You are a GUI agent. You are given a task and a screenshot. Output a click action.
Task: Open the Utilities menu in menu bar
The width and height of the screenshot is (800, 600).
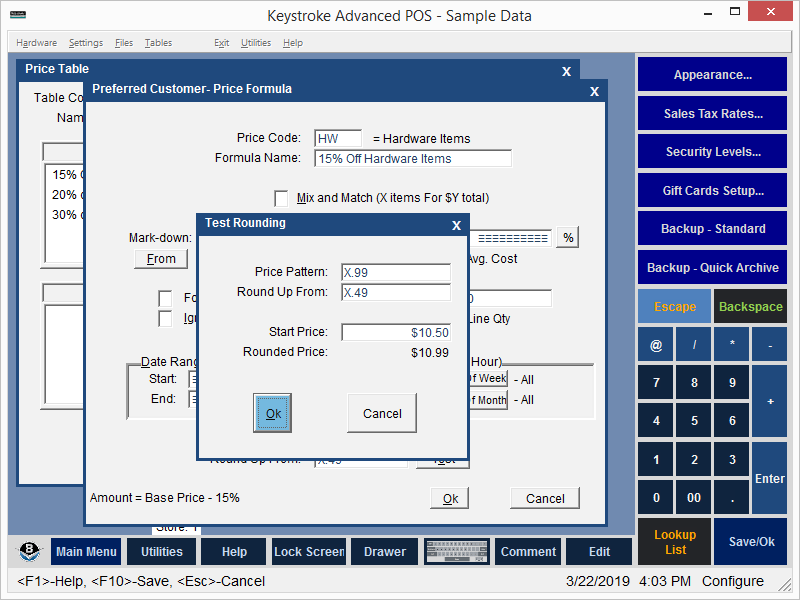[256, 43]
